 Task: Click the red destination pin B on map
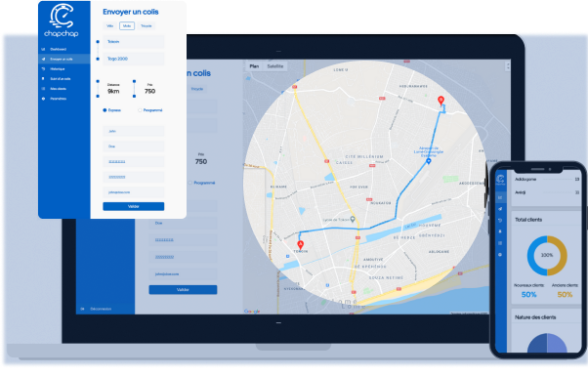pos(441,101)
